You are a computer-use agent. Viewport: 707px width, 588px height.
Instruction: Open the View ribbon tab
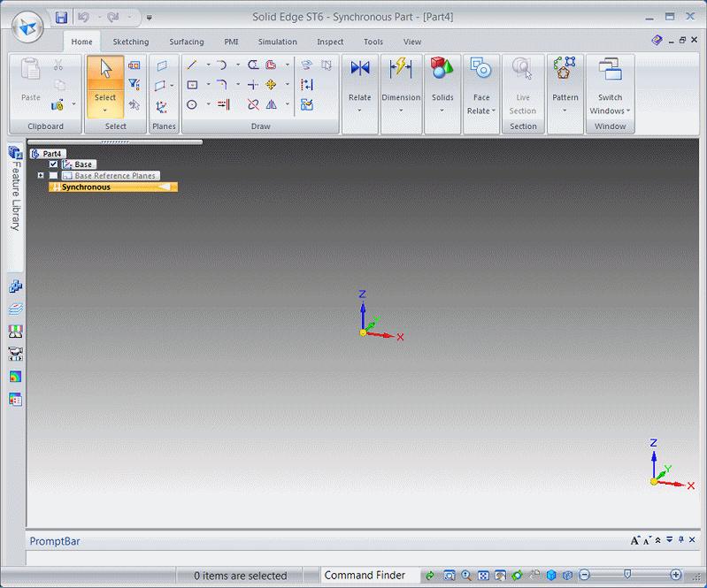coord(412,42)
